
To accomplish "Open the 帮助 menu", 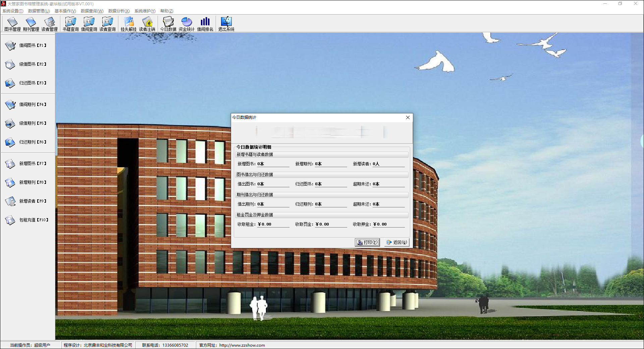I will (167, 11).
